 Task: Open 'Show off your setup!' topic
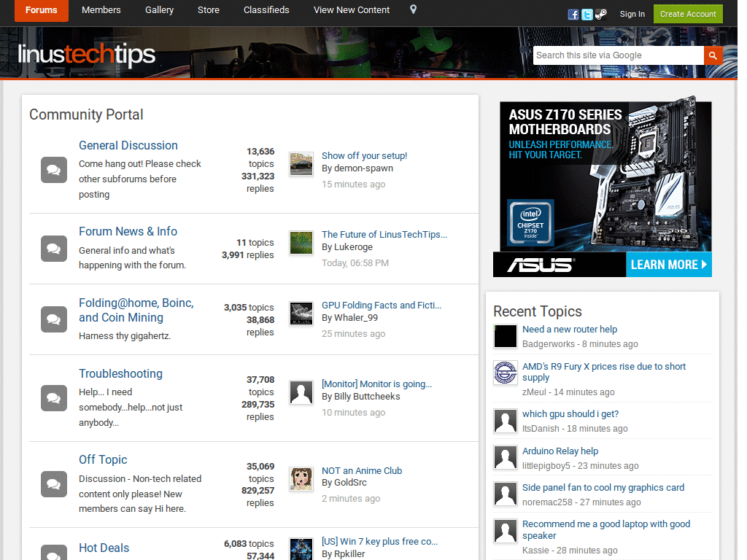[365, 156]
